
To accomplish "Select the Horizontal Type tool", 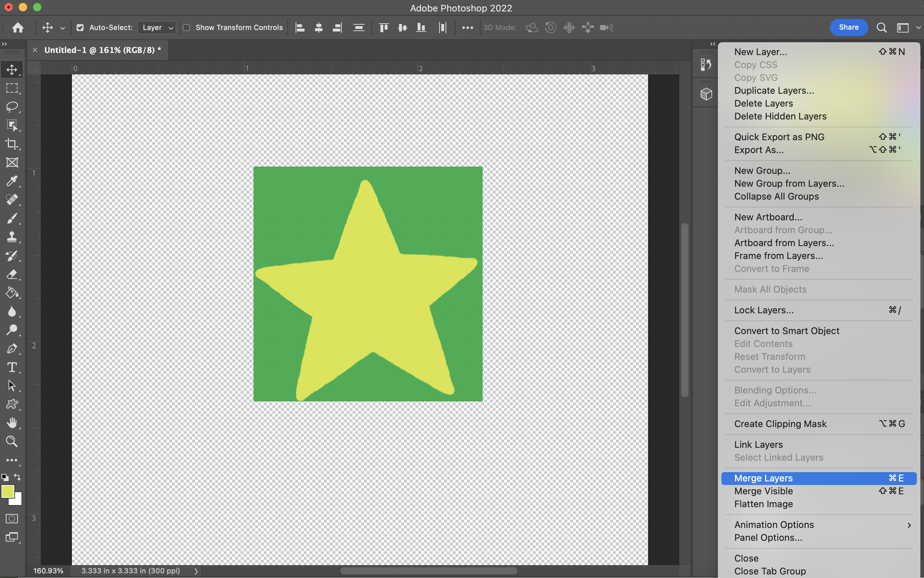I will [x=12, y=367].
